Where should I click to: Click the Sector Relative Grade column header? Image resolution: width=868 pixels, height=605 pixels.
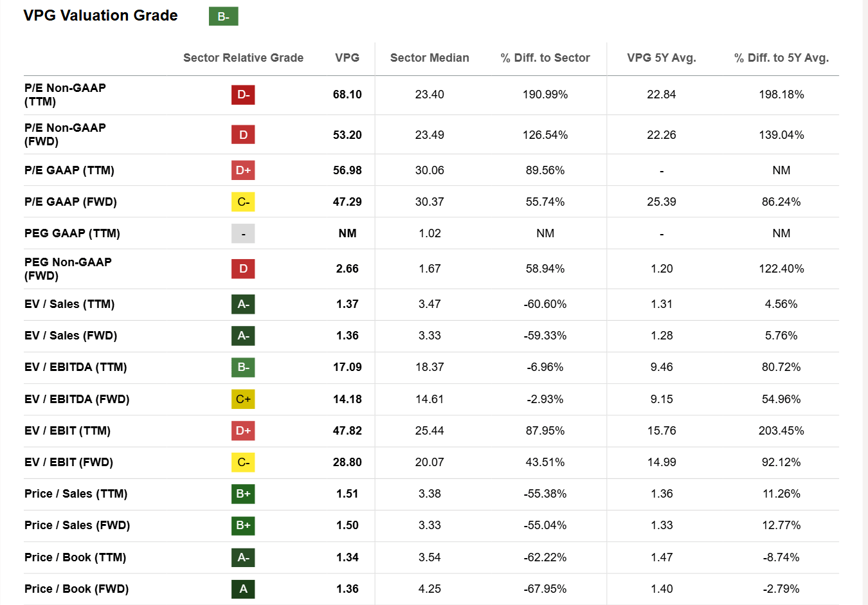click(x=243, y=58)
